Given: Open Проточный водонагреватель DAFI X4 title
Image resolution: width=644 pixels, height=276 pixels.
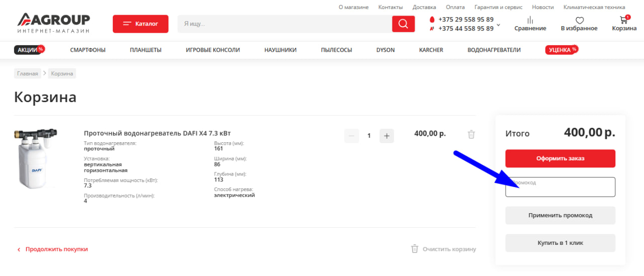Looking at the screenshot, I should (157, 133).
